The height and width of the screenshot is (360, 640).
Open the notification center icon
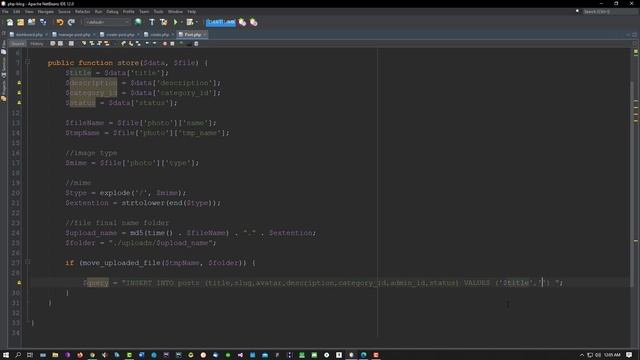(x=629, y=355)
